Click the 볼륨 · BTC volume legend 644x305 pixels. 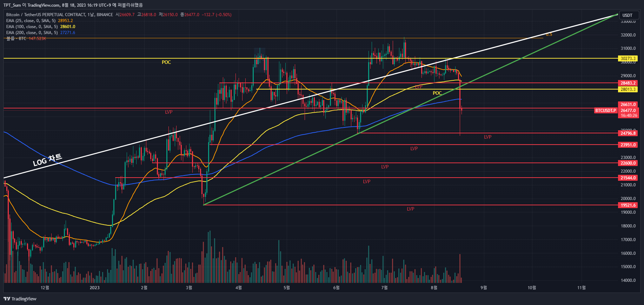click(x=26, y=38)
